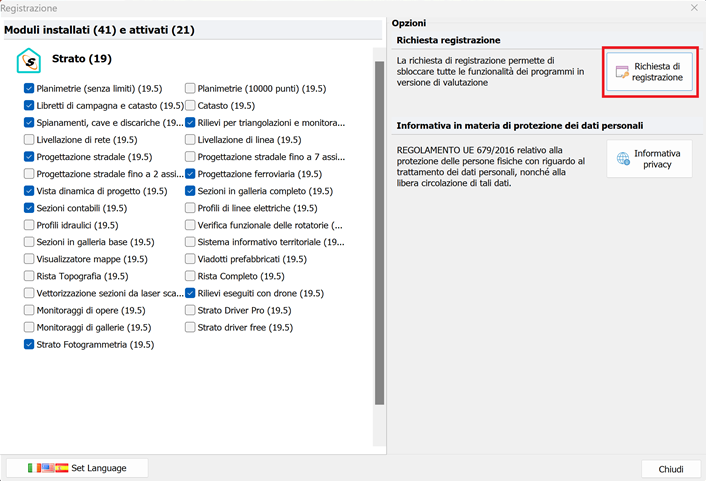Enable Rista Topografia (19.5) checkbox
This screenshot has height=481, width=706.
(28, 276)
